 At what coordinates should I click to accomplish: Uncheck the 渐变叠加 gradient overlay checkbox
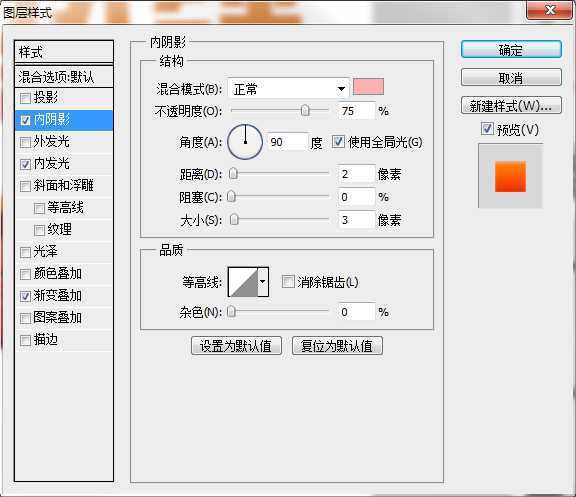click(x=25, y=296)
